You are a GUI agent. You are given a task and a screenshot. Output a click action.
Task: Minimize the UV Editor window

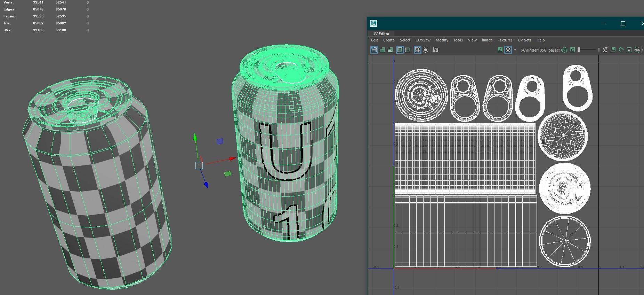603,23
